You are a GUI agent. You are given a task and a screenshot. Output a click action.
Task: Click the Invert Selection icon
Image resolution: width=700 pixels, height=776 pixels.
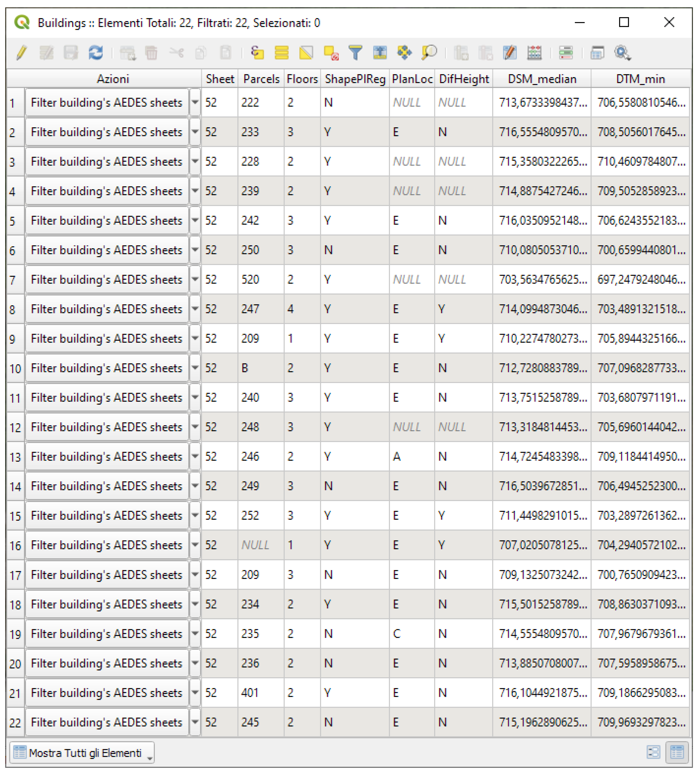306,53
